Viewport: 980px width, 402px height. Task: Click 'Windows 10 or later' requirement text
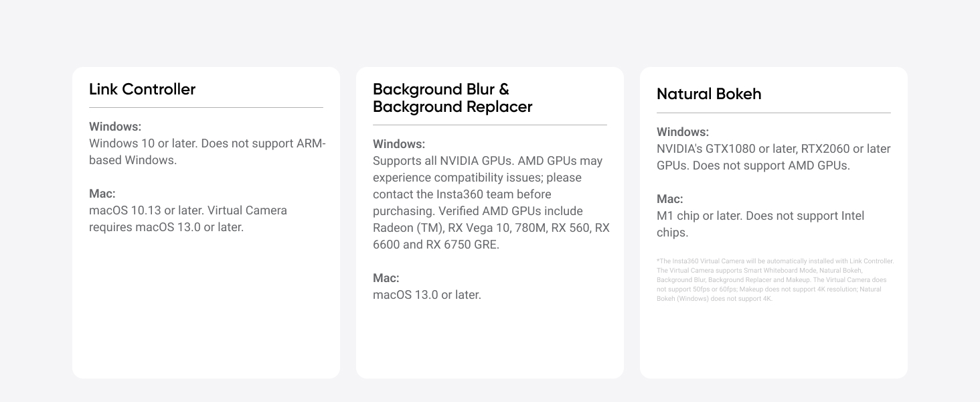pyautogui.click(x=208, y=151)
